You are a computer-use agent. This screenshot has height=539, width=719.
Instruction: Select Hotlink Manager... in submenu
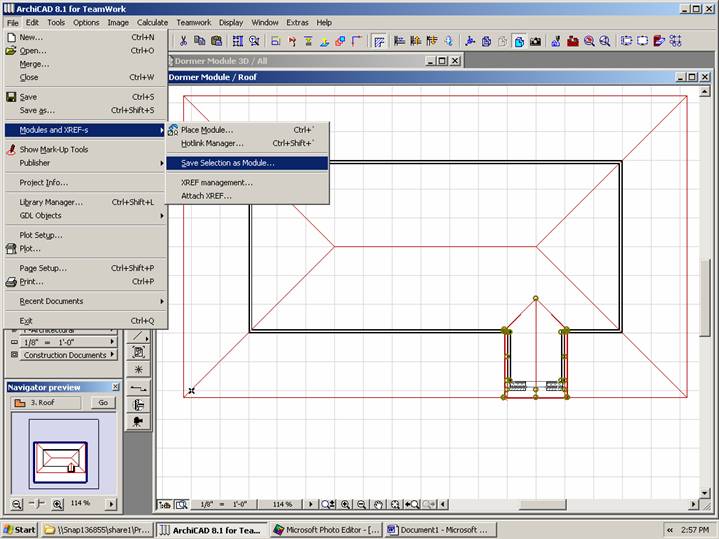[247, 143]
